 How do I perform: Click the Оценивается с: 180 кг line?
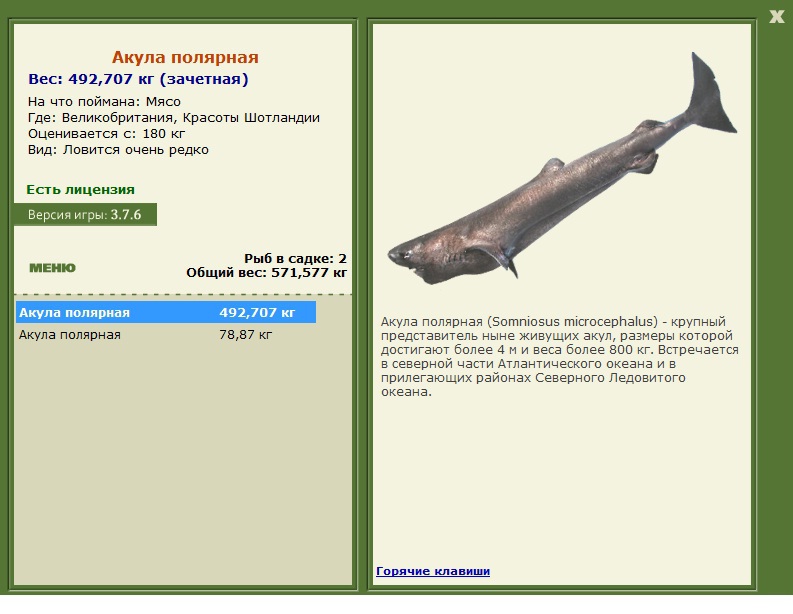coord(106,134)
